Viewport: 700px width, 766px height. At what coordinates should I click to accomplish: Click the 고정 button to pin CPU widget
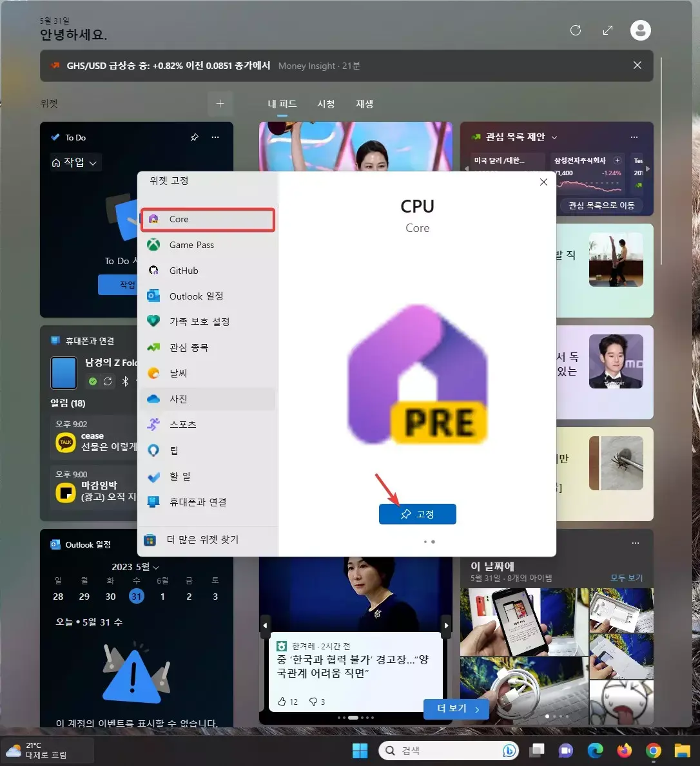pyautogui.click(x=417, y=513)
